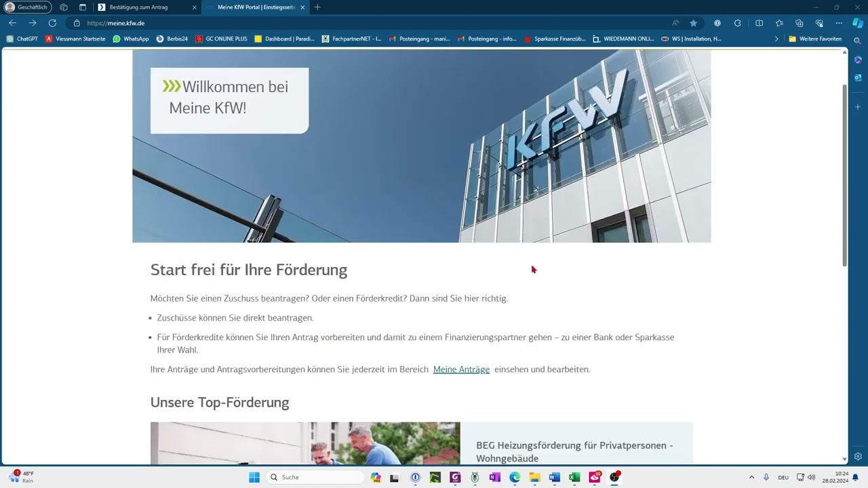
Task: Open the Geschäftlich profile menu
Action: click(28, 7)
